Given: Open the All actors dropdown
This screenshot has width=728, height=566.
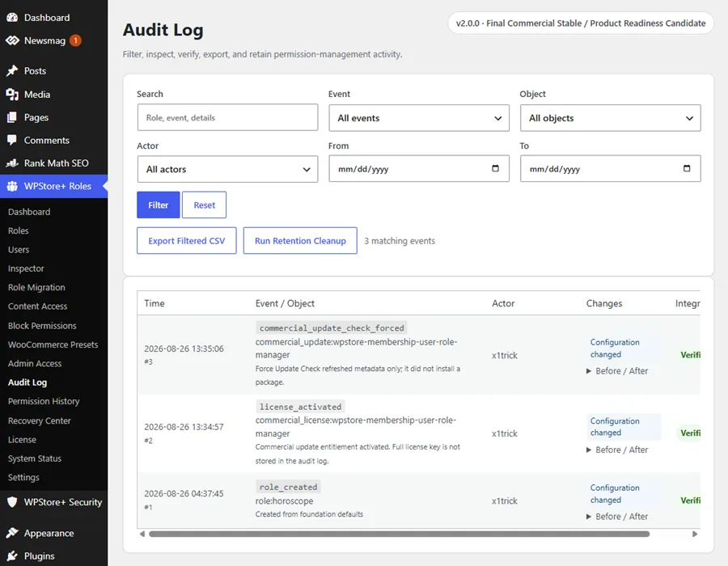Looking at the screenshot, I should point(227,169).
